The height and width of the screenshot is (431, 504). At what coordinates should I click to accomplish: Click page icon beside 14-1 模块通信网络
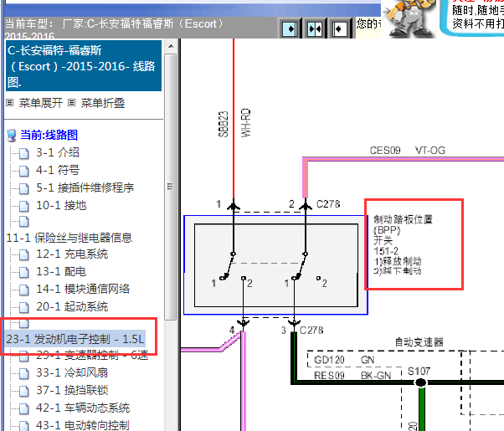coord(23,290)
